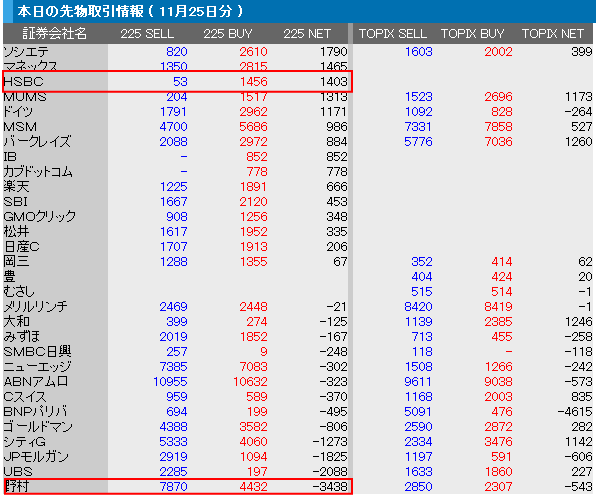Click MSM 225 BUY value 5686
Image resolution: width=596 pixels, height=496 pixels.
253,127
